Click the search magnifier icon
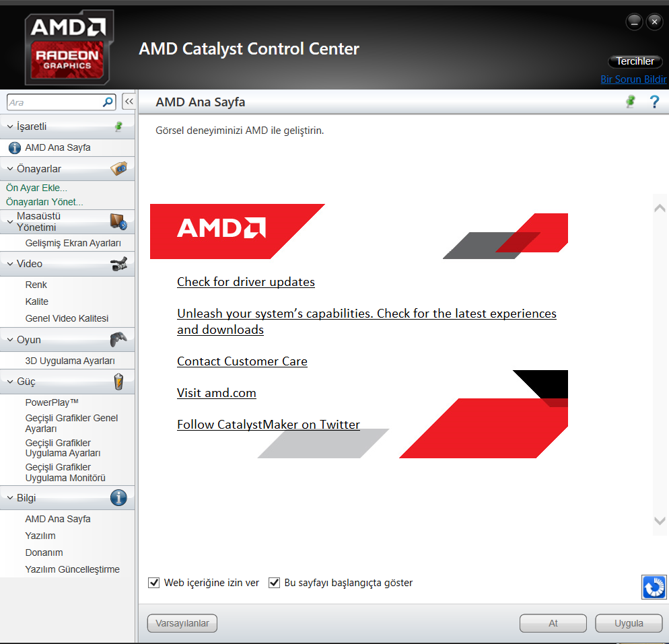The height and width of the screenshot is (644, 669). (108, 102)
